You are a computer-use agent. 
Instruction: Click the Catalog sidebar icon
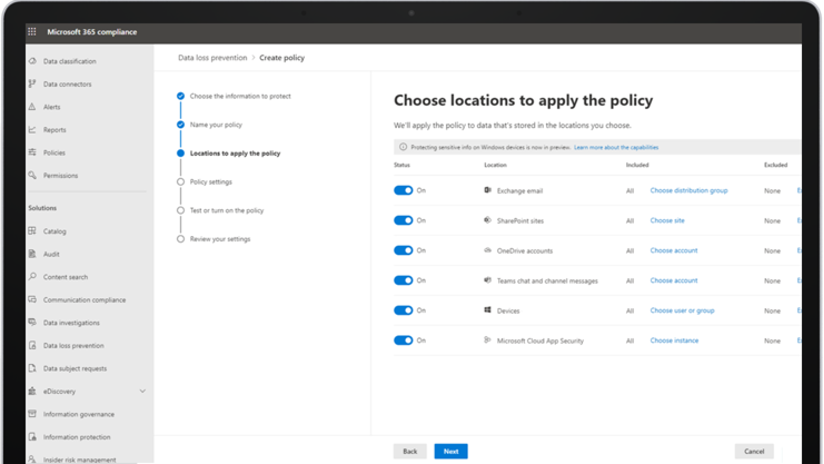(33, 231)
